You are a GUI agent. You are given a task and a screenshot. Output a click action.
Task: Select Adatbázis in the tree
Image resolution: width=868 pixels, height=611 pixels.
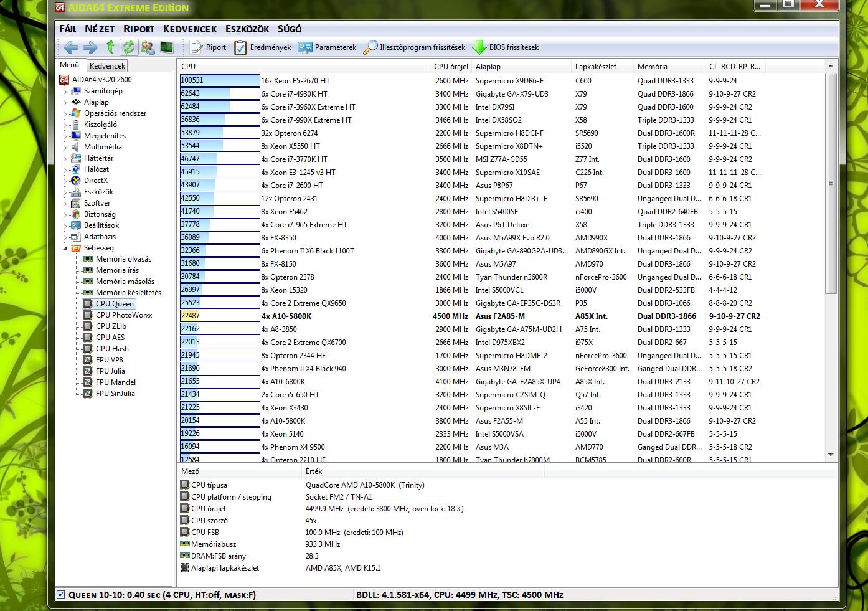point(100,237)
